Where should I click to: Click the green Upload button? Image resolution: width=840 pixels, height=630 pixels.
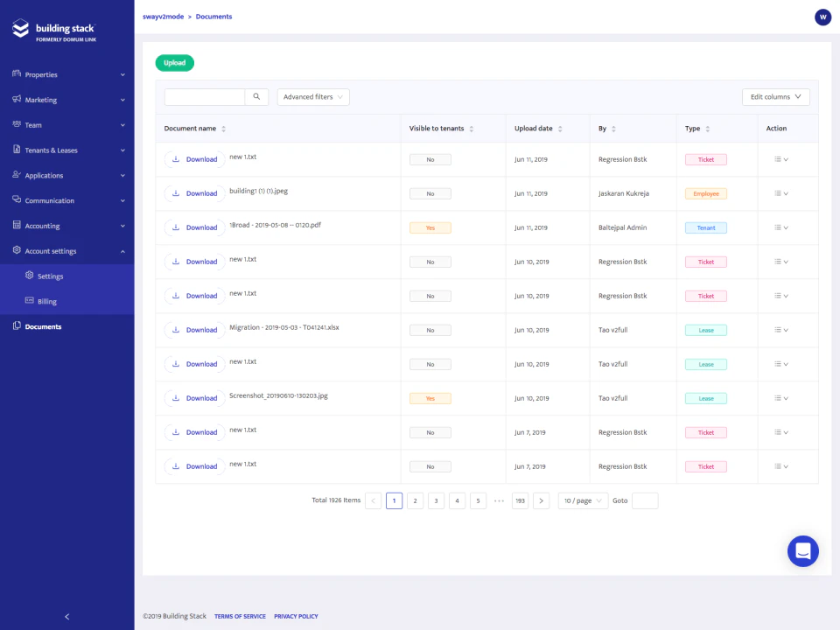[174, 62]
